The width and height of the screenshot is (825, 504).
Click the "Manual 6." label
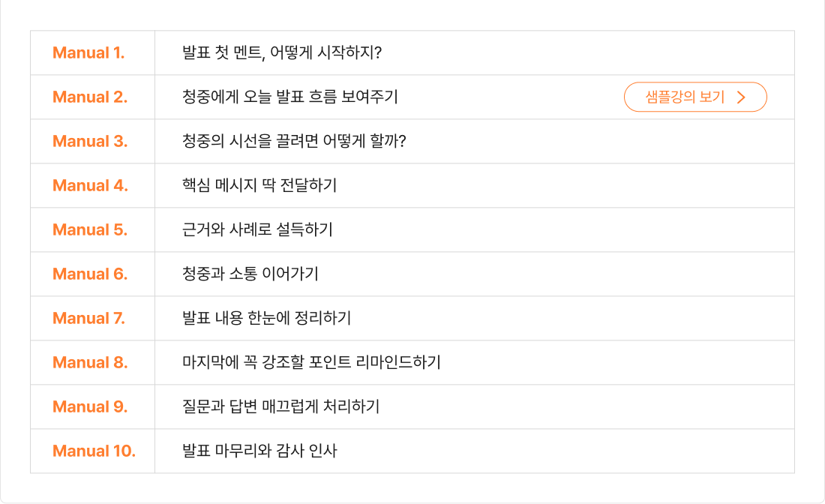[x=90, y=274]
